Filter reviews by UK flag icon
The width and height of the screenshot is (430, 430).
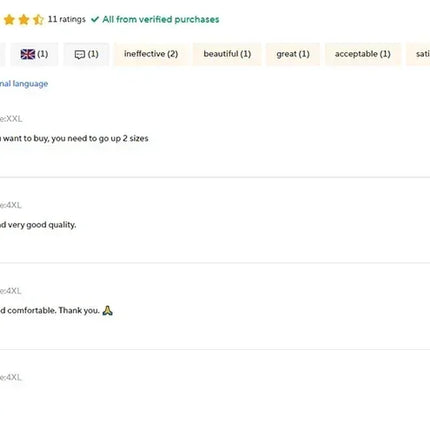[x=34, y=54]
